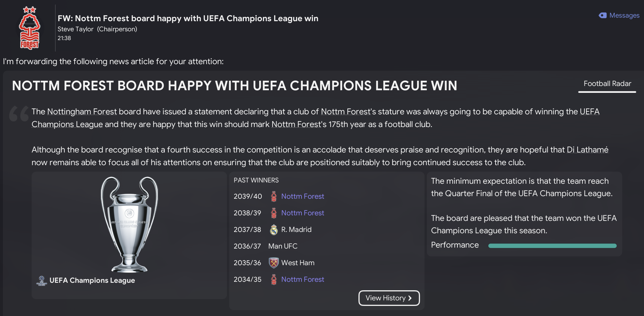Open Nottm Forest link for 2038/39 winner

(302, 213)
